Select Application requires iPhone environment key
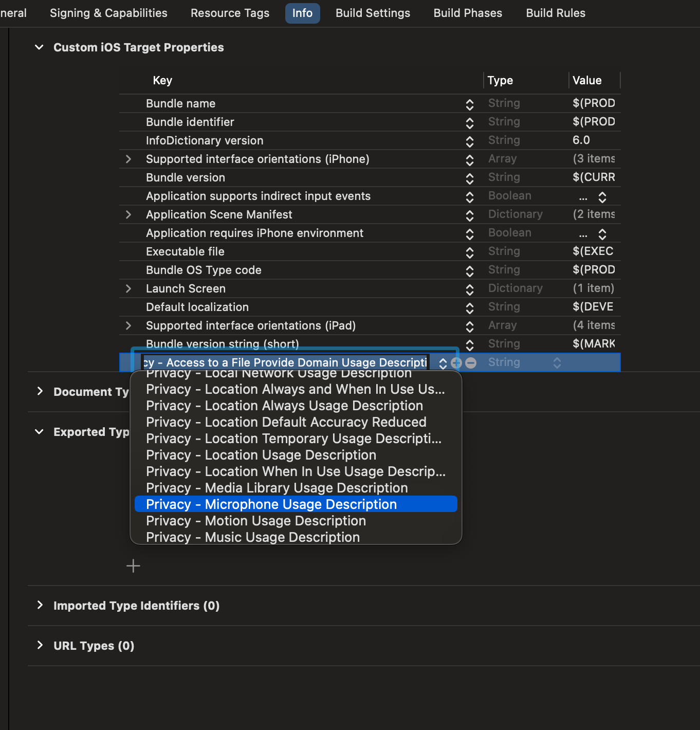 click(x=254, y=233)
